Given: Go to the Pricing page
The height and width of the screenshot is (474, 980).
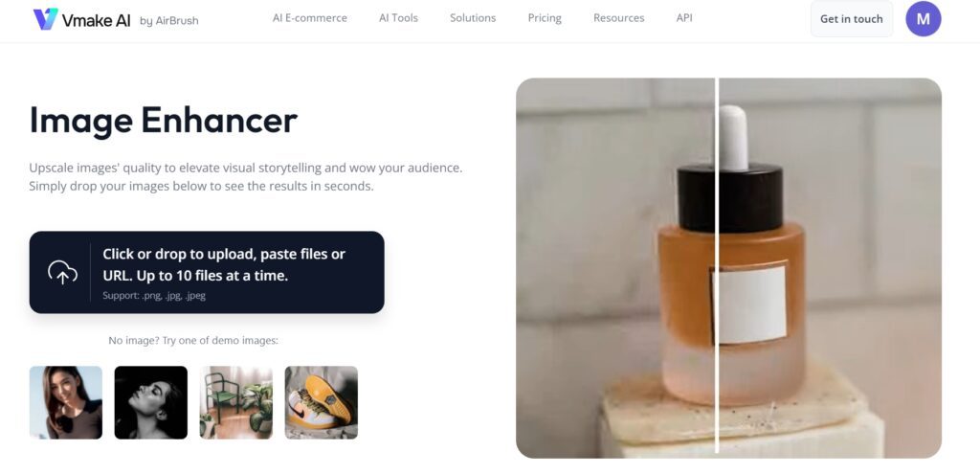Looking at the screenshot, I should click(545, 18).
